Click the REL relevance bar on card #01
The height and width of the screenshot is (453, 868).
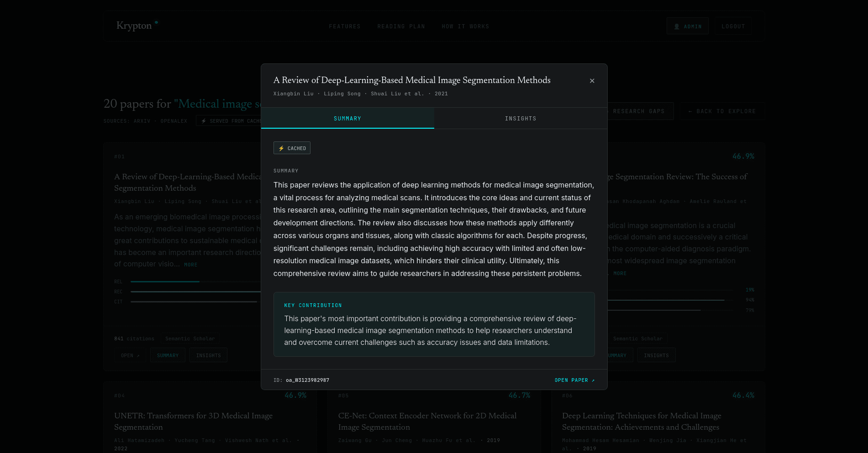[195, 281]
